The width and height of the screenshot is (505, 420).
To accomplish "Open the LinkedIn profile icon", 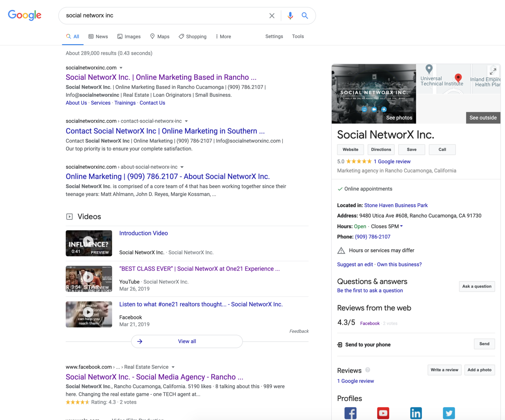I will coord(416,413).
